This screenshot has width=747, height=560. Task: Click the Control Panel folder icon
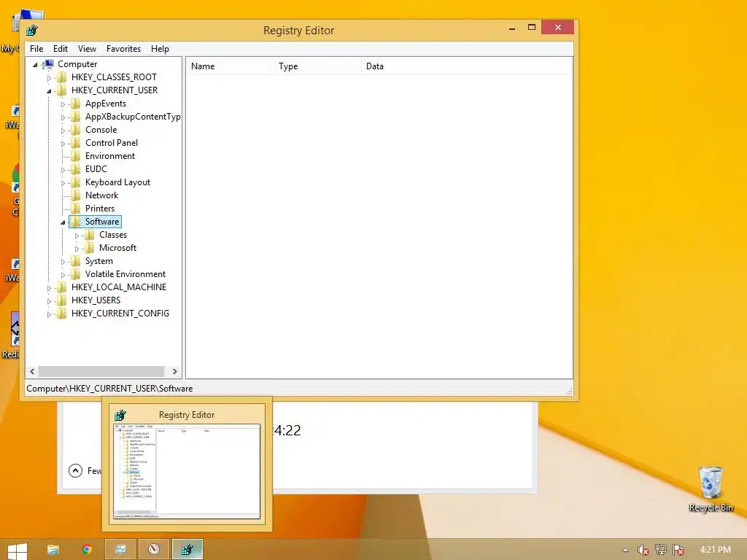[x=75, y=143]
